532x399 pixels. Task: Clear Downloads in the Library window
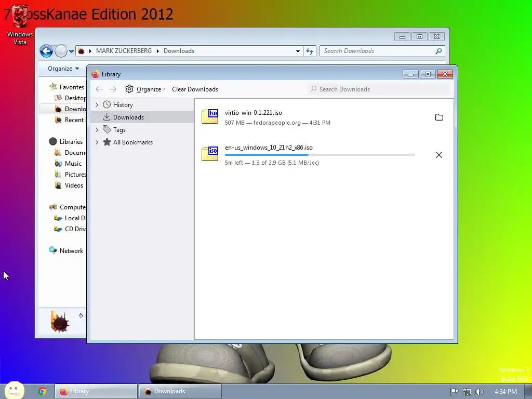pos(195,89)
